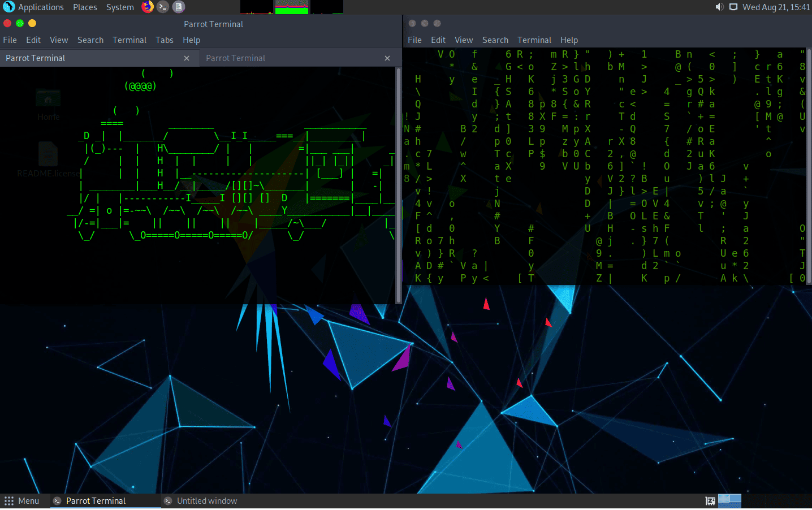Launch Firefox from the top panel
The image size is (812, 510).
pyautogui.click(x=148, y=7)
